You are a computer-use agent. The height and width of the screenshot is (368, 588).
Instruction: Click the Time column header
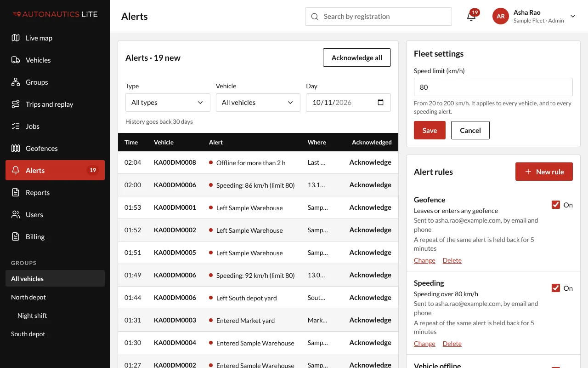pos(131,143)
